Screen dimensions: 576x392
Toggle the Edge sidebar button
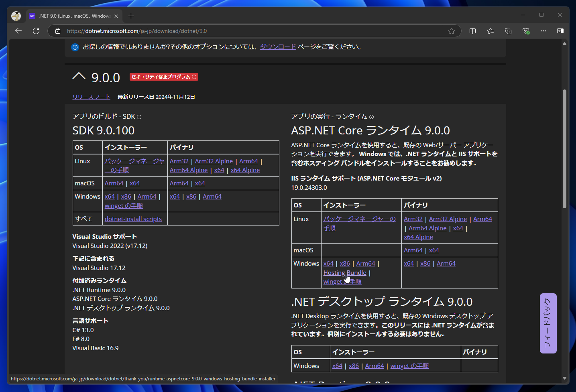[x=560, y=31]
